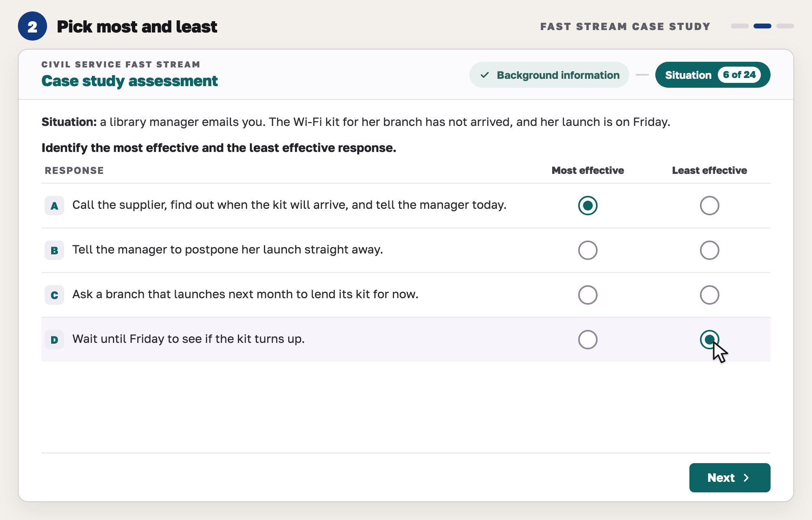Click the 'Situation:' description sentence

pos(356,122)
